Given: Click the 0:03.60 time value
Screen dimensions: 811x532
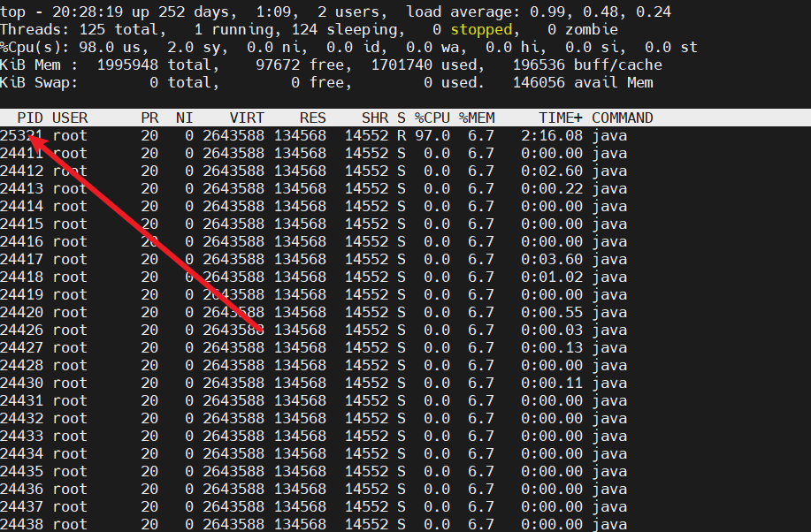Looking at the screenshot, I should (x=552, y=259).
